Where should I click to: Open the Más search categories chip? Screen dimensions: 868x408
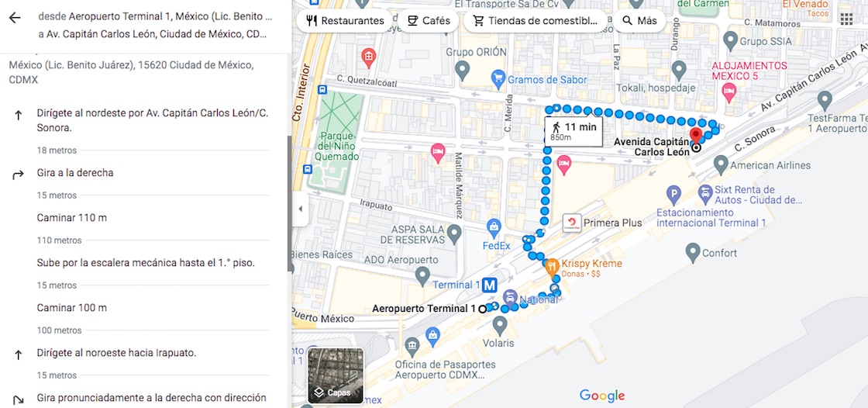point(639,21)
